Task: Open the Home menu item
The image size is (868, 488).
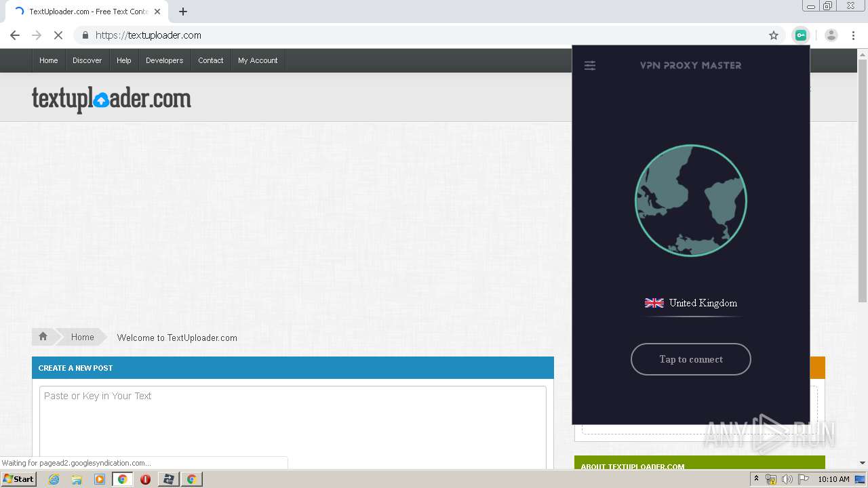Action: [49, 60]
